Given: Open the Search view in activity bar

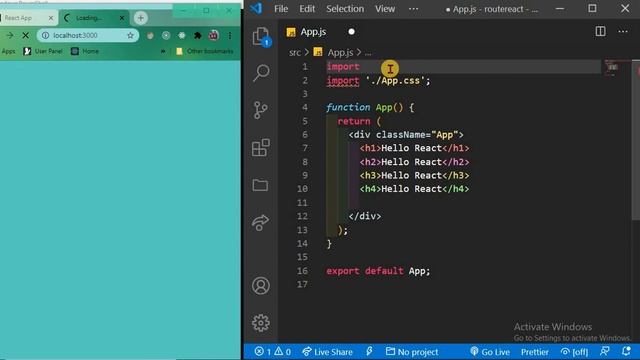Looking at the screenshot, I should (261, 73).
